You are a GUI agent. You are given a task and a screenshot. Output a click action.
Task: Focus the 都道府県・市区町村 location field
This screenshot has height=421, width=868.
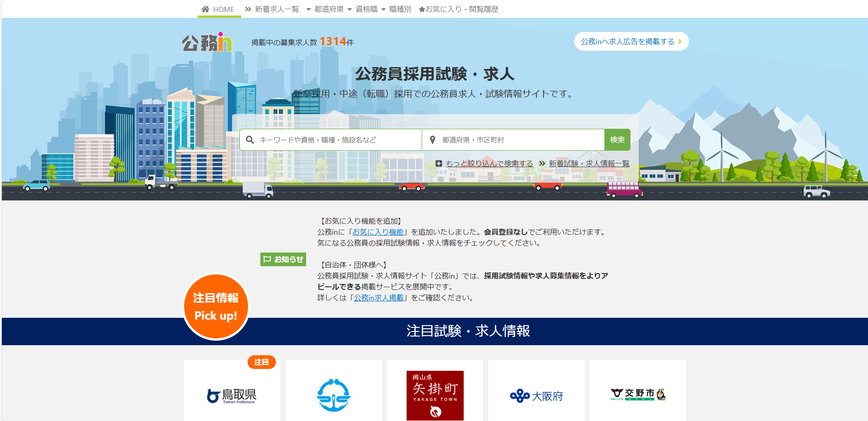521,140
